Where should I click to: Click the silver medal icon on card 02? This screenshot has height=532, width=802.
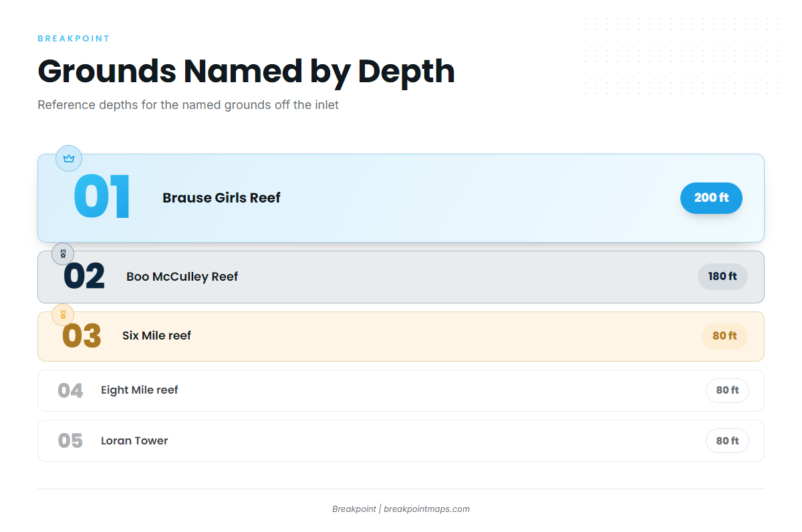coord(63,254)
